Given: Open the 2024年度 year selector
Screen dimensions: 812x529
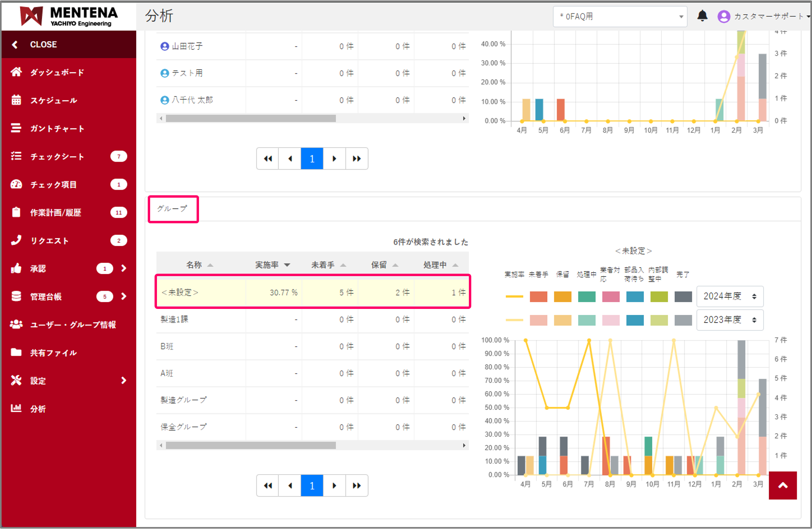Looking at the screenshot, I should [x=730, y=297].
